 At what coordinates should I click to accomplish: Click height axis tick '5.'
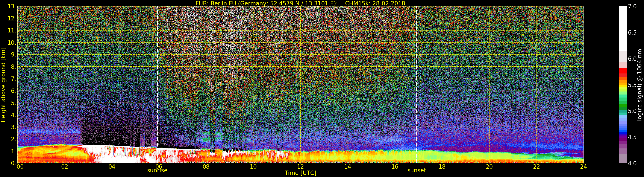coord(13,103)
